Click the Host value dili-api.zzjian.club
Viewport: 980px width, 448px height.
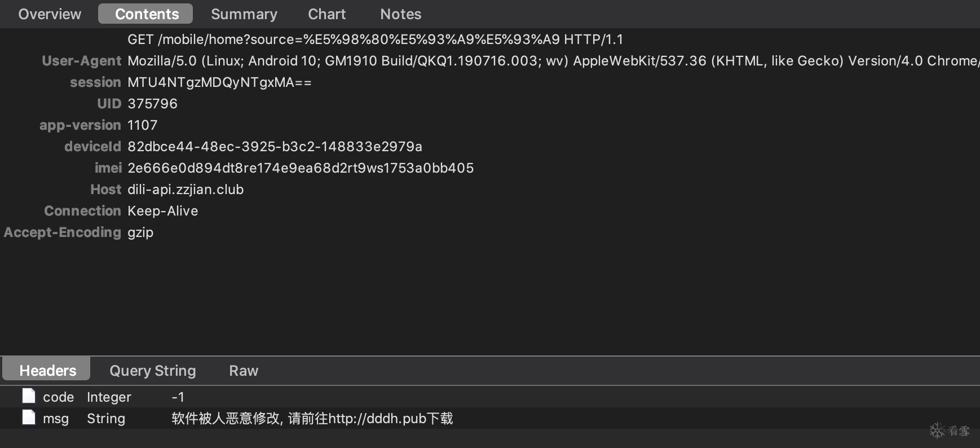186,190
